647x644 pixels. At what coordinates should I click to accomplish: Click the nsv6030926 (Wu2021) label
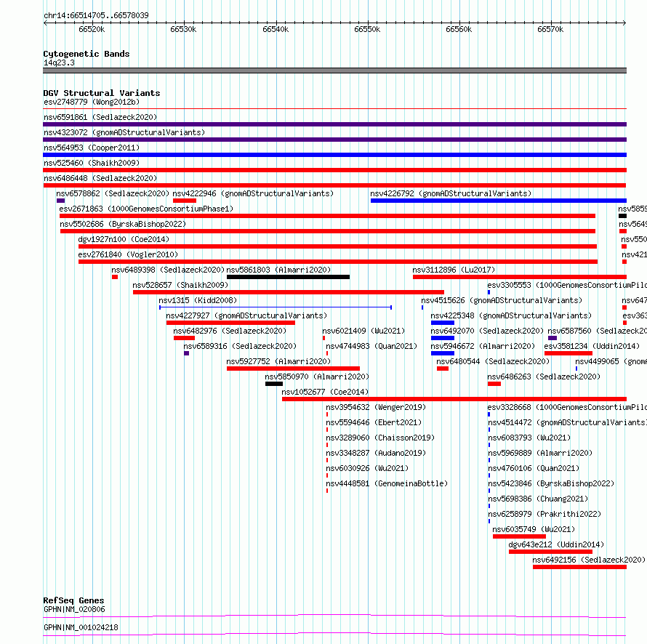coord(367,468)
